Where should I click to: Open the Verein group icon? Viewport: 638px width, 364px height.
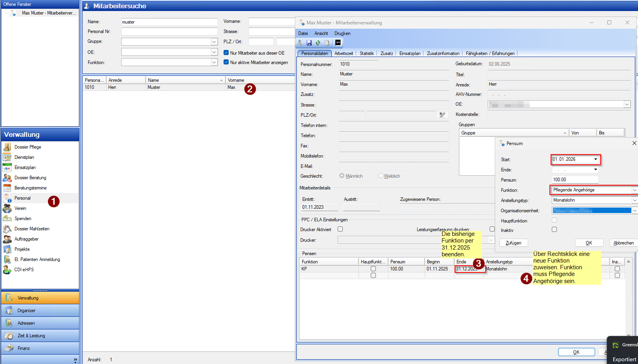[7, 208]
